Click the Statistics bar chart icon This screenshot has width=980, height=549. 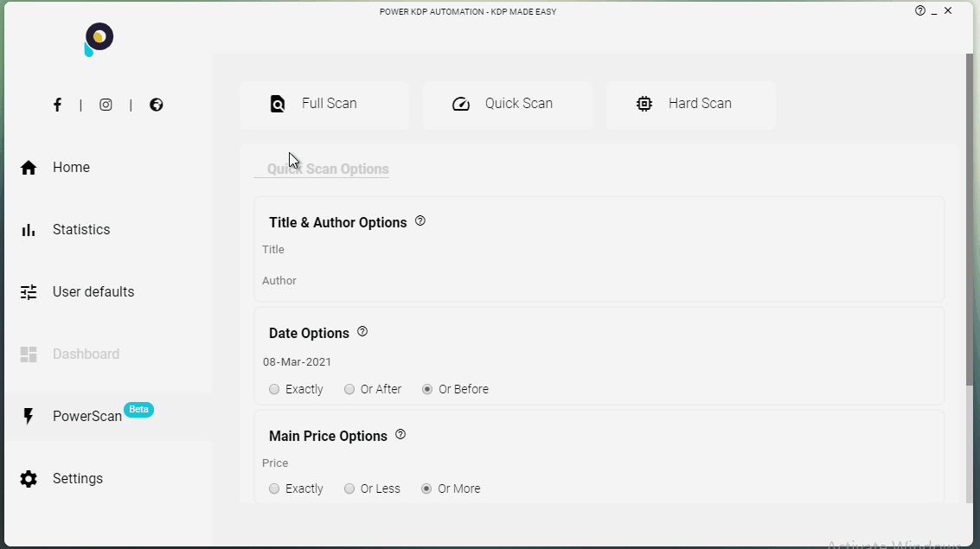tap(29, 230)
